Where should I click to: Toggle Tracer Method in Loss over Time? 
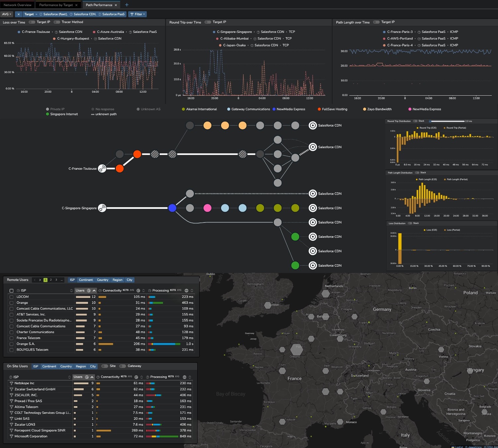click(57, 22)
